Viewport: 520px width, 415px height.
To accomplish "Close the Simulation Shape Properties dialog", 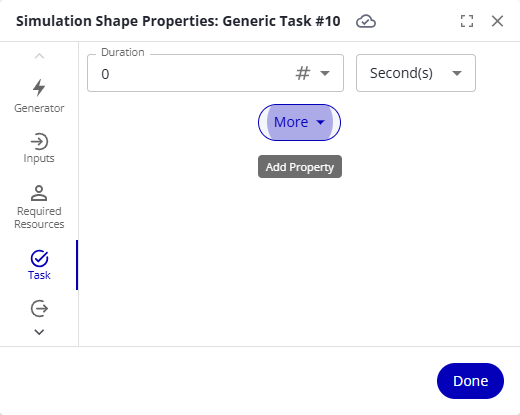I will [x=497, y=21].
